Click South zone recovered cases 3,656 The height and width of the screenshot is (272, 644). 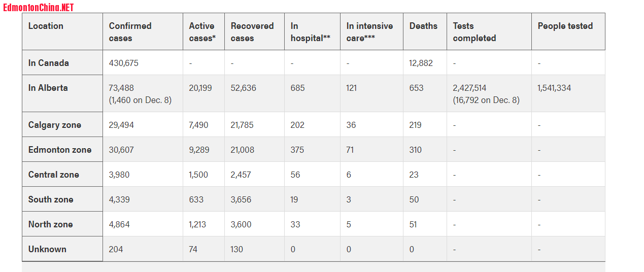[241, 199]
